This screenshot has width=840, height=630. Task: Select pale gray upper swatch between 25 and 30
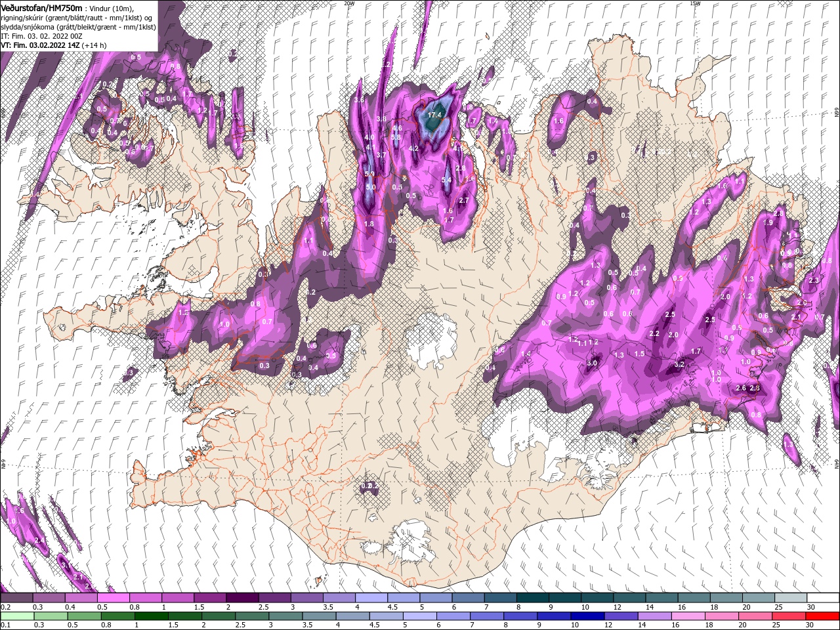tap(789, 598)
